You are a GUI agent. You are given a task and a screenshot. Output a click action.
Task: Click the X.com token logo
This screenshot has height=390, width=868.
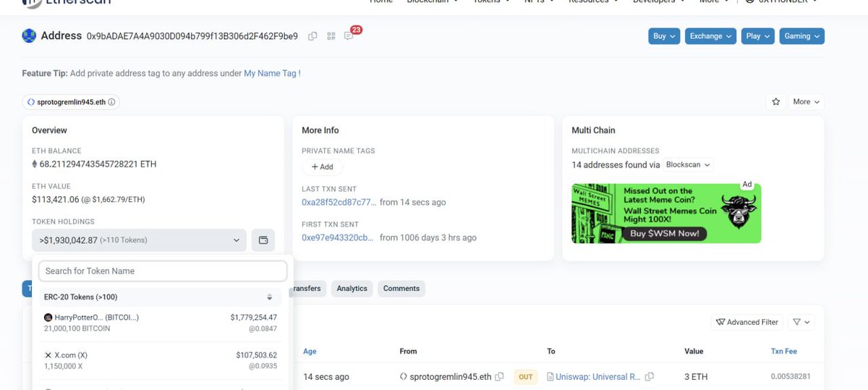[x=48, y=355]
